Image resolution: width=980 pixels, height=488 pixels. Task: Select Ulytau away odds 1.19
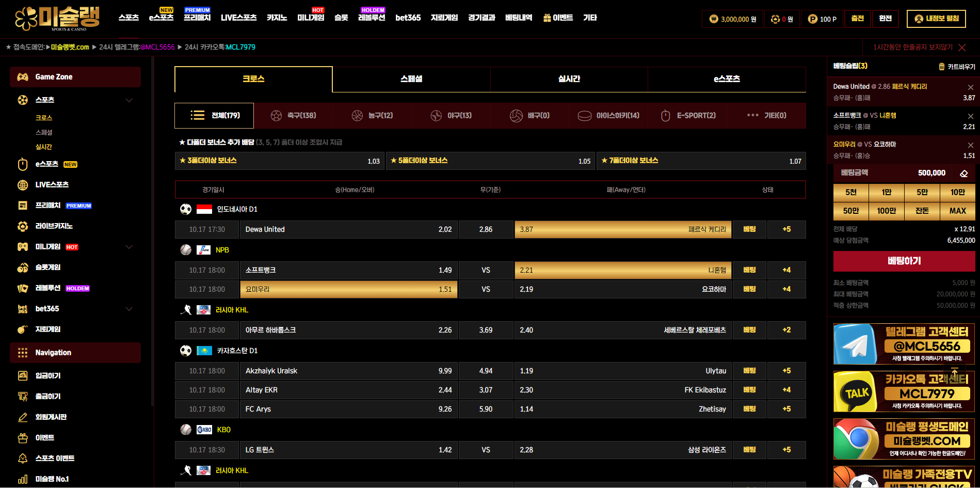pyautogui.click(x=623, y=371)
